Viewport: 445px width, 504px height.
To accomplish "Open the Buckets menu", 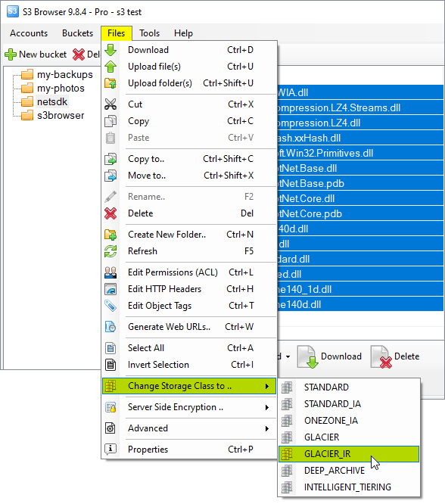I will 77,33.
